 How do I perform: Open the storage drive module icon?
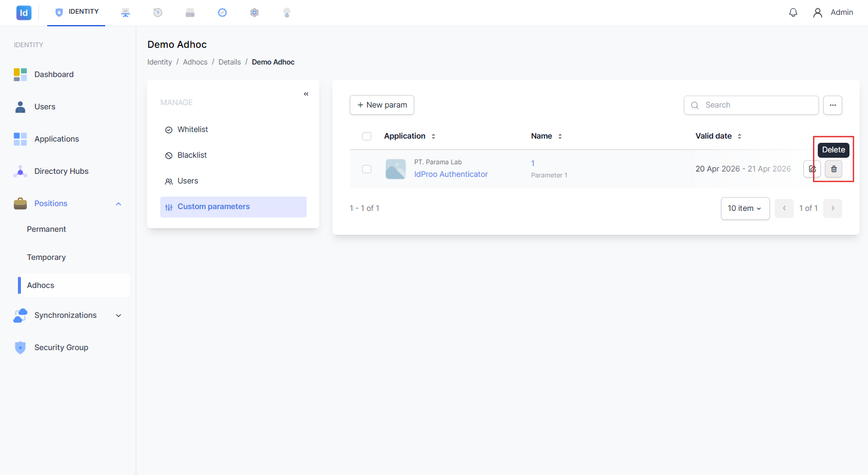coord(190,13)
